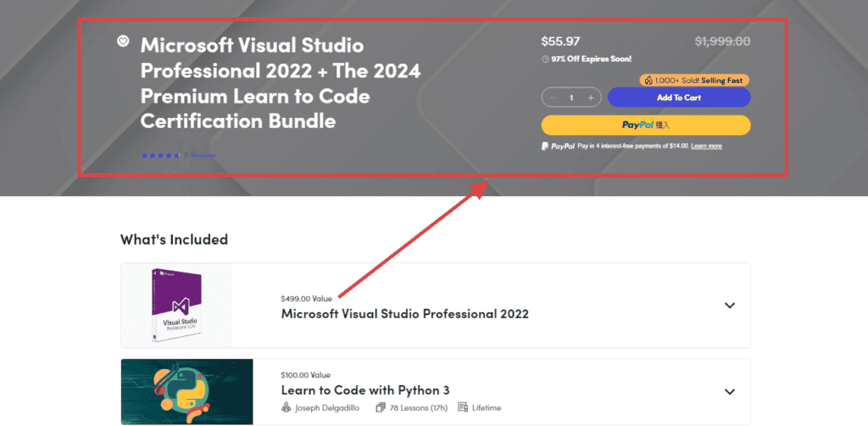Open the PayPal Learn more link
The image size is (868, 426).
click(706, 146)
